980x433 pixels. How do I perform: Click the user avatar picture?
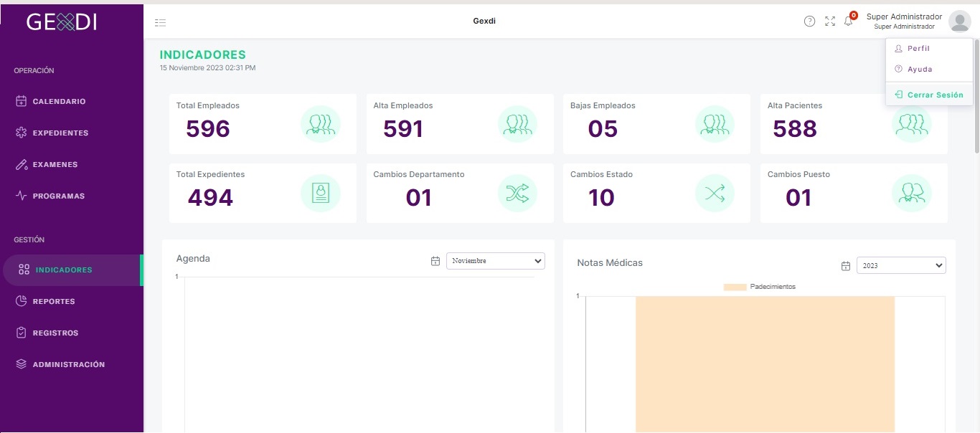(959, 22)
